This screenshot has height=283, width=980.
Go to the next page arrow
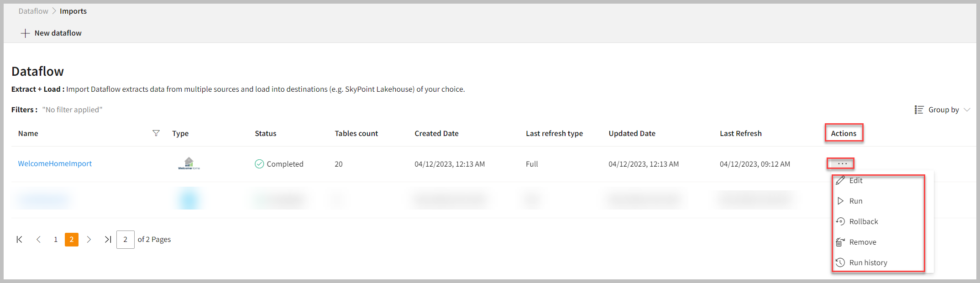[89, 240]
